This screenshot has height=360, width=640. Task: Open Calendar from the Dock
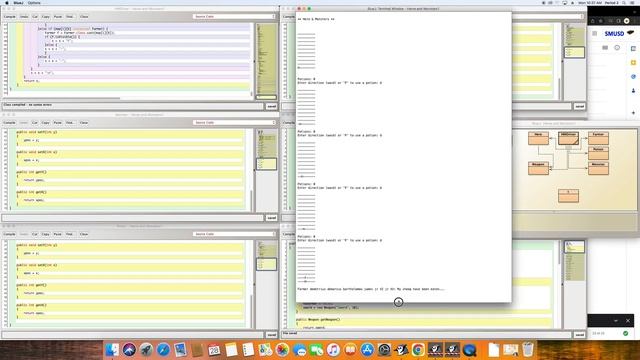214,350
